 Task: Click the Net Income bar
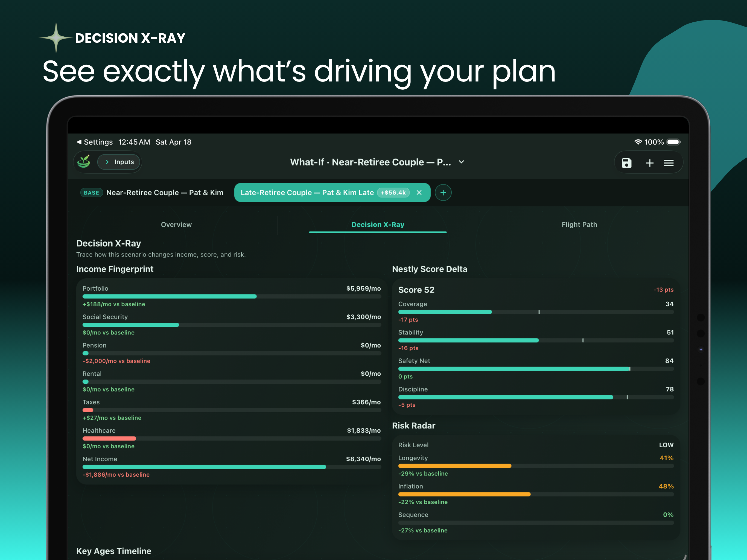pyautogui.click(x=232, y=467)
